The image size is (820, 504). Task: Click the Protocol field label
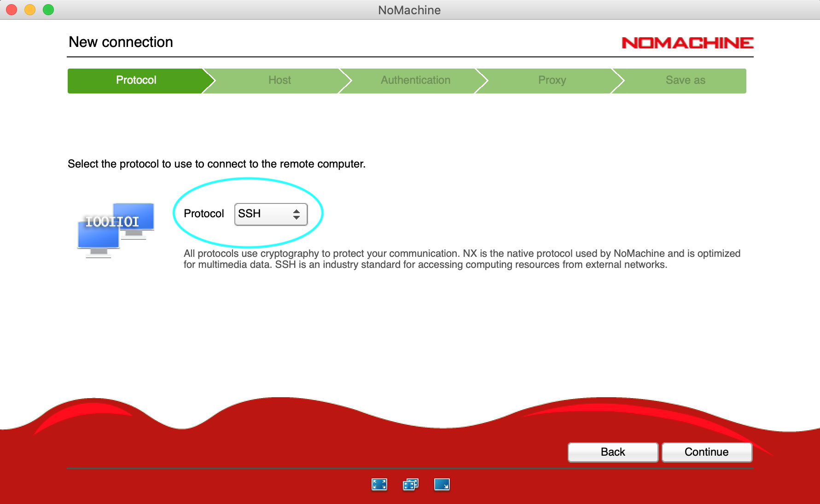[204, 214]
